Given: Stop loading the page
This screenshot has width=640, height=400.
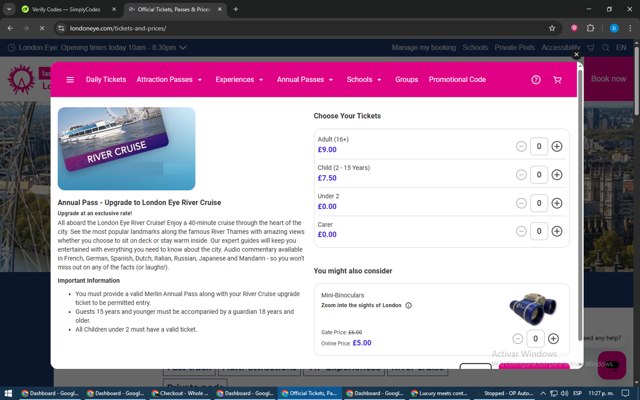Looking at the screenshot, I should 42,28.
